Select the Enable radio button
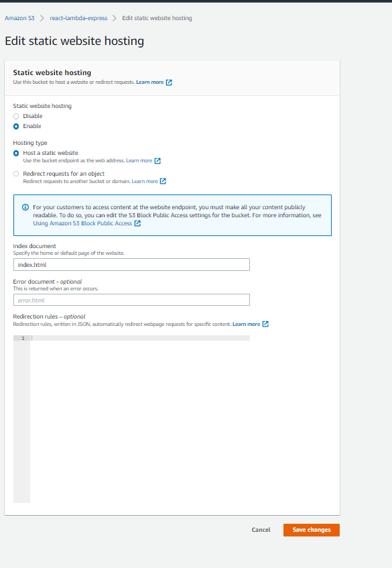 (16, 127)
